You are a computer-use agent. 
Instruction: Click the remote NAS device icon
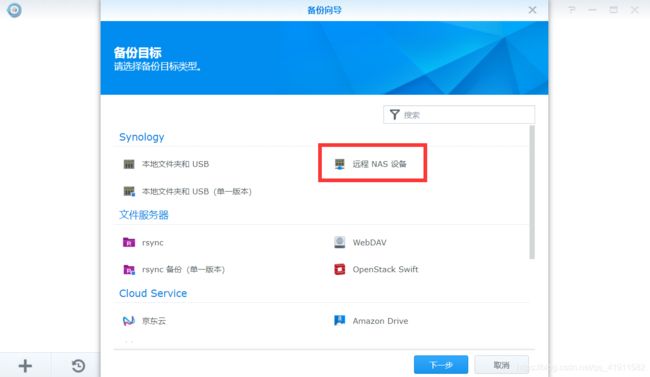(340, 164)
